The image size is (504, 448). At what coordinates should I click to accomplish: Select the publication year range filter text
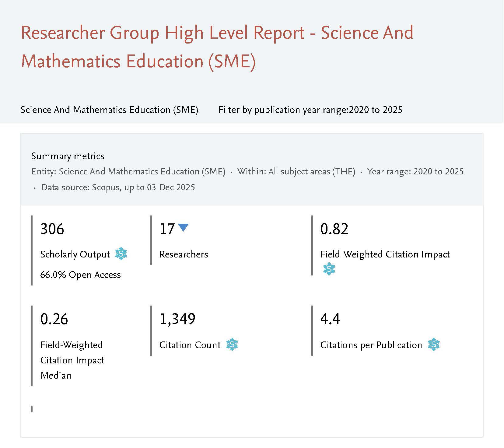coord(310,110)
